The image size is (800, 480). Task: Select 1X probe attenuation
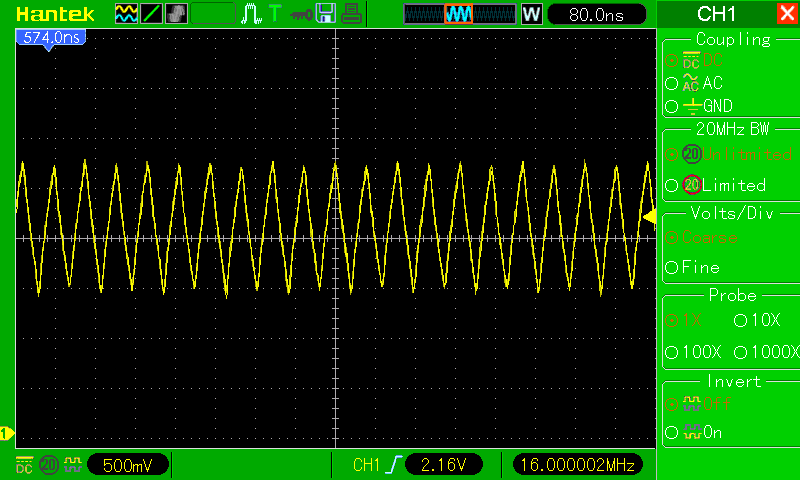pos(684,320)
